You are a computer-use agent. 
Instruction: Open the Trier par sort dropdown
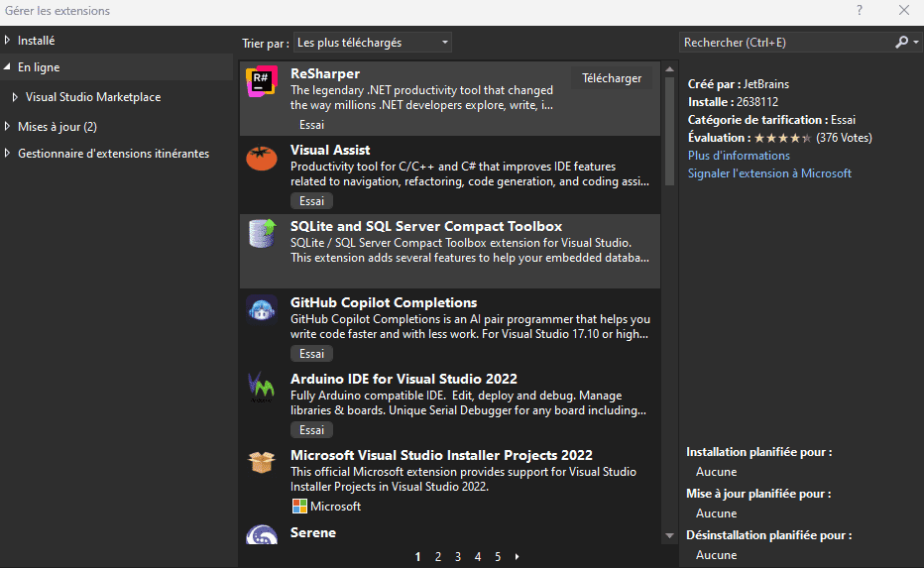(x=373, y=43)
